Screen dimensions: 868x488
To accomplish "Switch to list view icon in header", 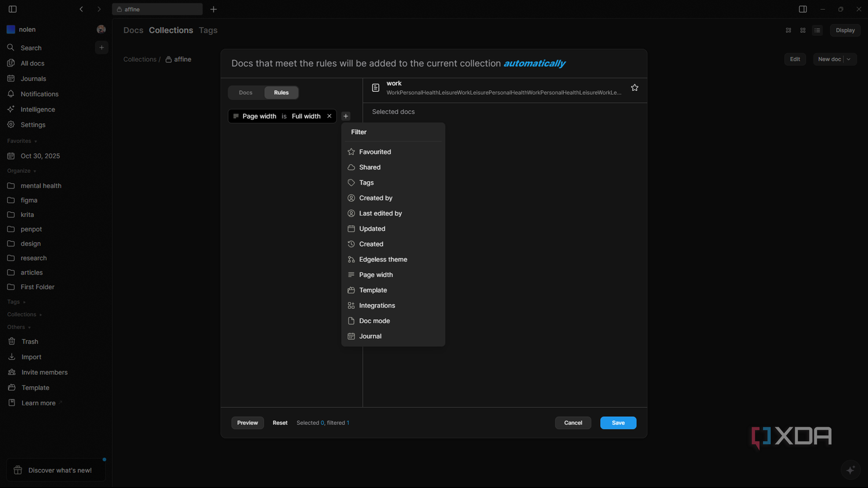I will (817, 30).
